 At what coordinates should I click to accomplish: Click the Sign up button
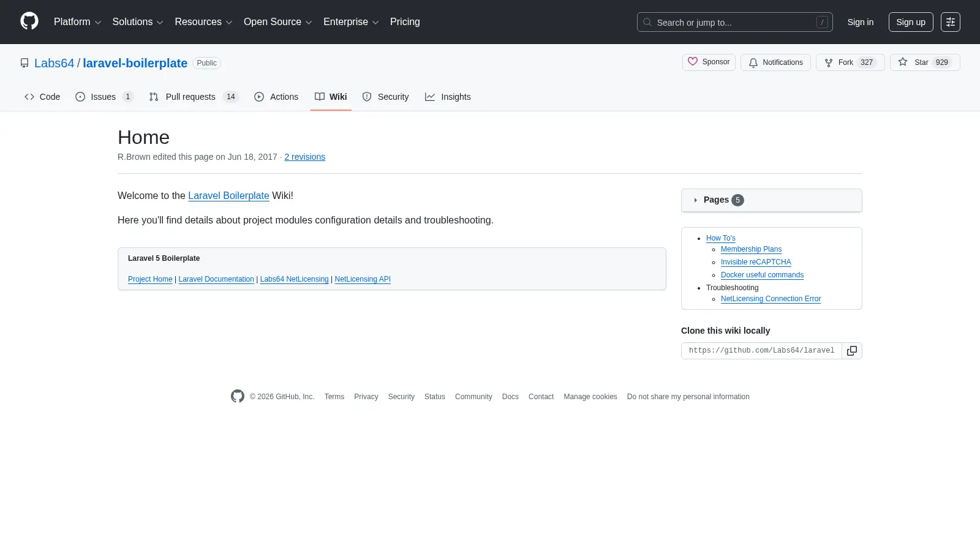point(911,22)
